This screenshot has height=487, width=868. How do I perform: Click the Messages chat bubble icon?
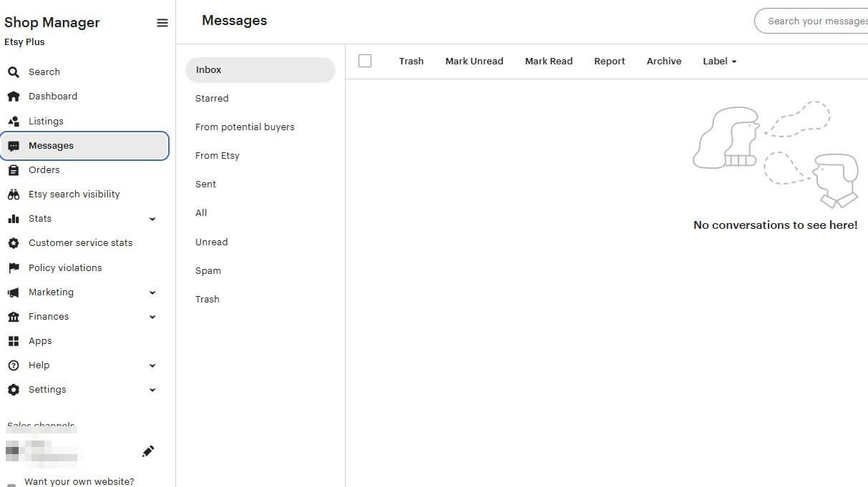[x=13, y=146]
